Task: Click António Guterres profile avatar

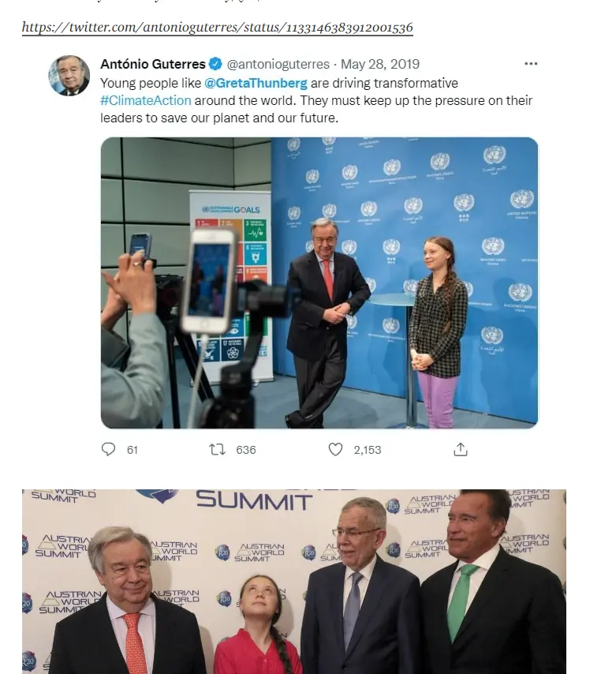Action: [69, 76]
